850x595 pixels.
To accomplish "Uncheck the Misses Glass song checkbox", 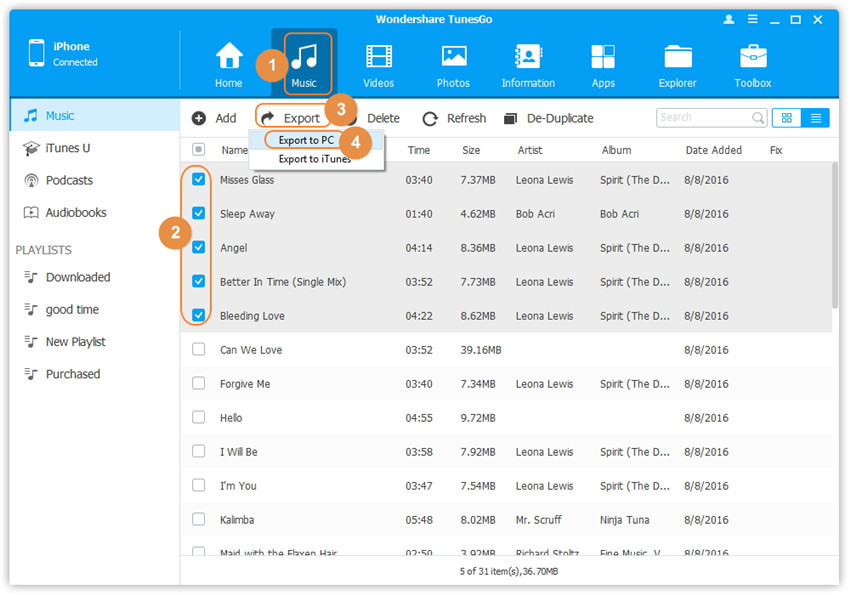I will coord(199,180).
